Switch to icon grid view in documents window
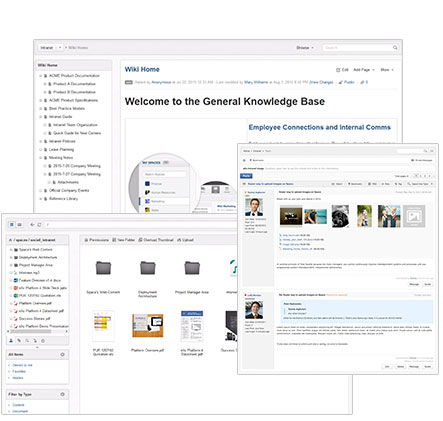This screenshot has height=421, width=443. point(12,225)
